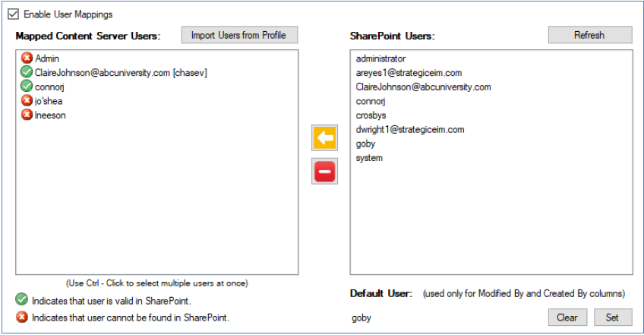Click the red error icon beside jo'shea
Viewport: 644px width, 335px height.
(x=27, y=101)
